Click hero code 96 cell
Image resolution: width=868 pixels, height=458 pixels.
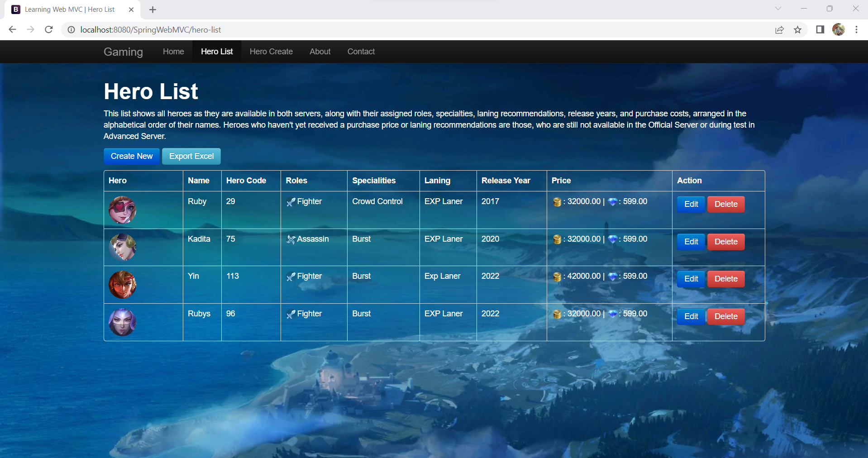tap(251, 322)
